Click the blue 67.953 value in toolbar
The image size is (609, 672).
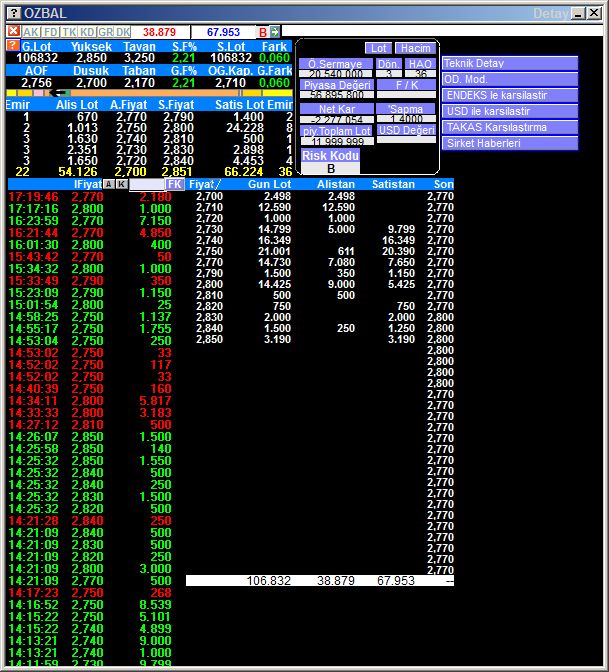coord(223,32)
